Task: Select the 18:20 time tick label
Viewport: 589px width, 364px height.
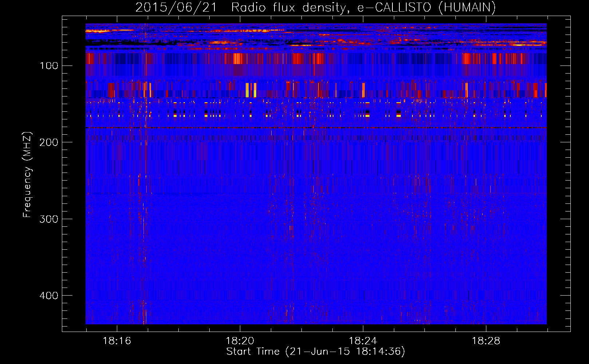Action: pyautogui.click(x=240, y=341)
